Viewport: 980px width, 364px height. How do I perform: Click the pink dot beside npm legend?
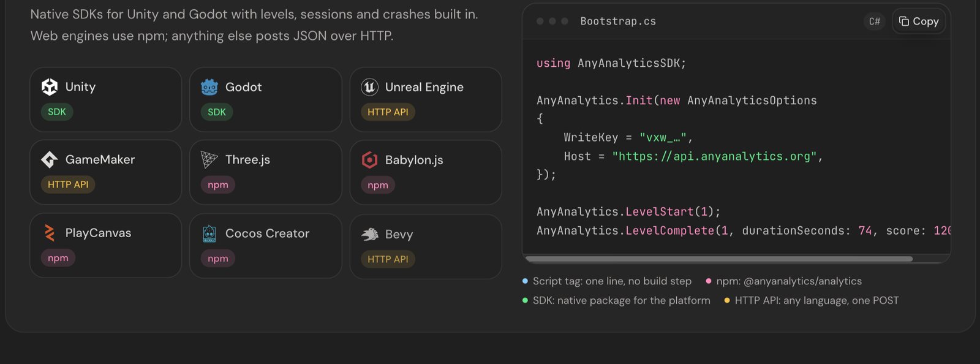coord(709,281)
